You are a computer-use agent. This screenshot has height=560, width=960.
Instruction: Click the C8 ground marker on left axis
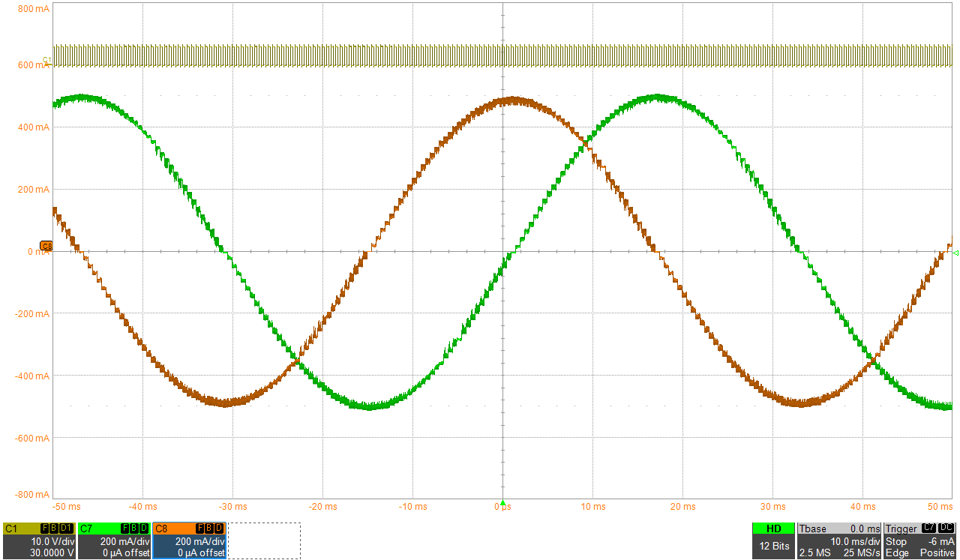pos(46,246)
